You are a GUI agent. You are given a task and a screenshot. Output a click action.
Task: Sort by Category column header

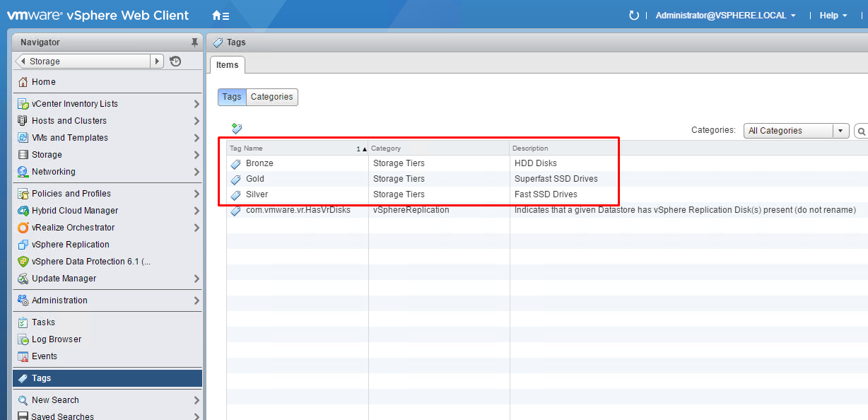(x=439, y=148)
